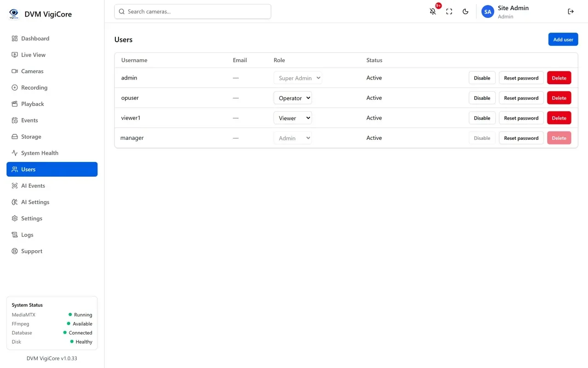Viewport: 588px width, 368px height.
Task: Click the Users people icon in sidebar
Action: tap(15, 169)
